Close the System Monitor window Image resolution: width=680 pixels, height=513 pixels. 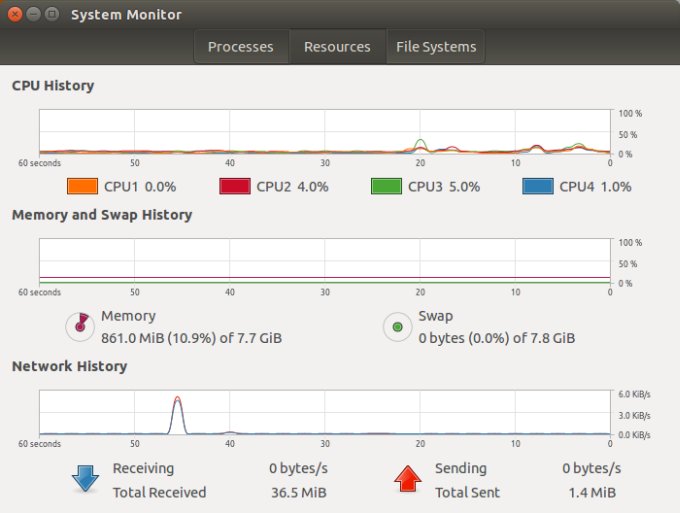tap(15, 15)
